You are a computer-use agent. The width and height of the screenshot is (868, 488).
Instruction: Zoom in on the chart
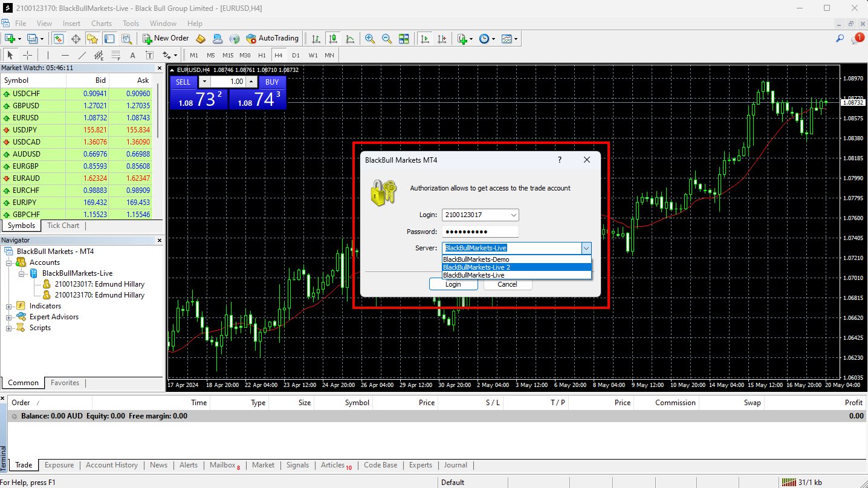coord(369,39)
